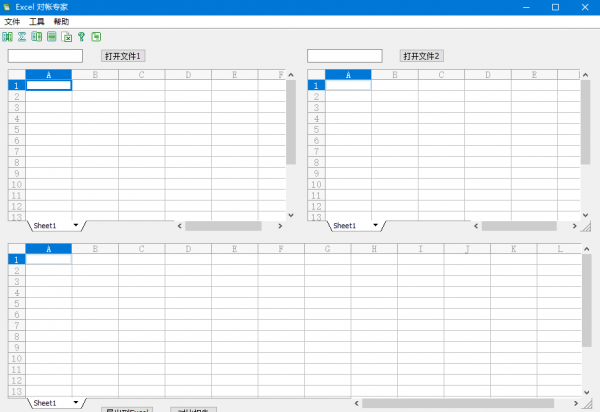Focus the file 1 path input field
Screen dimensions: 600x412
45,56
